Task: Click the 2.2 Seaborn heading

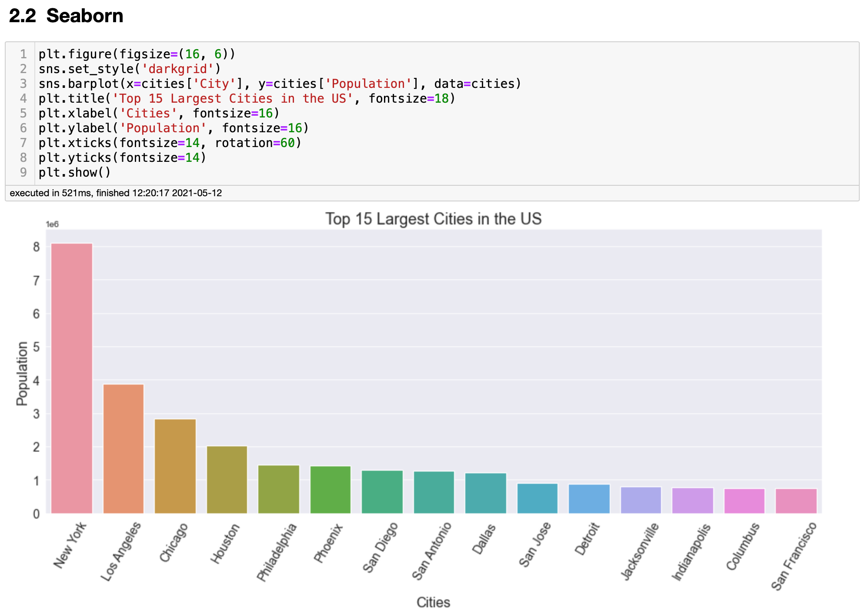Action: [x=66, y=16]
